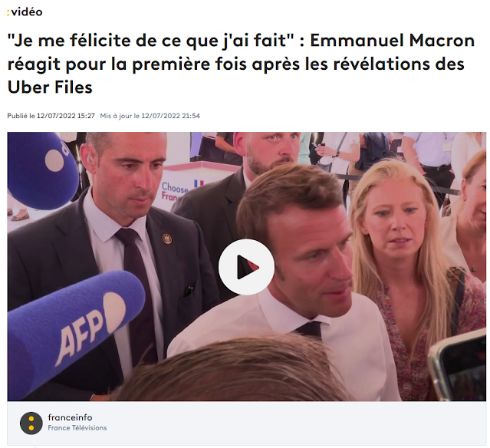Click the franceinfo round dotted logo
The image size is (490, 448).
point(31,423)
